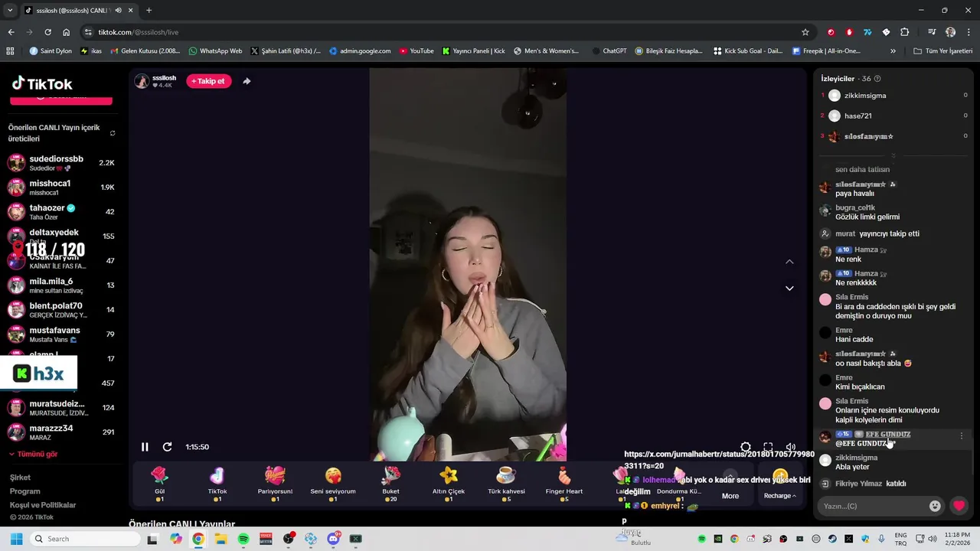Open marazzz34 live channel
Image resolution: width=980 pixels, height=551 pixels.
60,432
